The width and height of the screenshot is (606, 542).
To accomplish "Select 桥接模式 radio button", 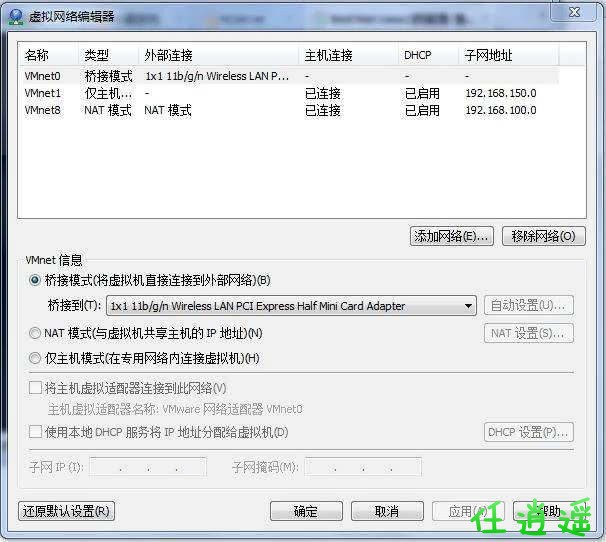I will [x=35, y=280].
